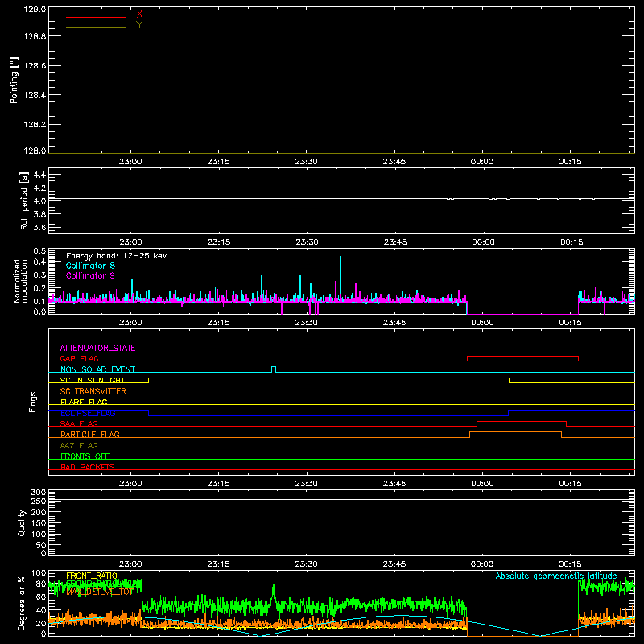Click the ATTENUATOR_STATE flag label
The height and width of the screenshot is (644, 644).
(97, 349)
